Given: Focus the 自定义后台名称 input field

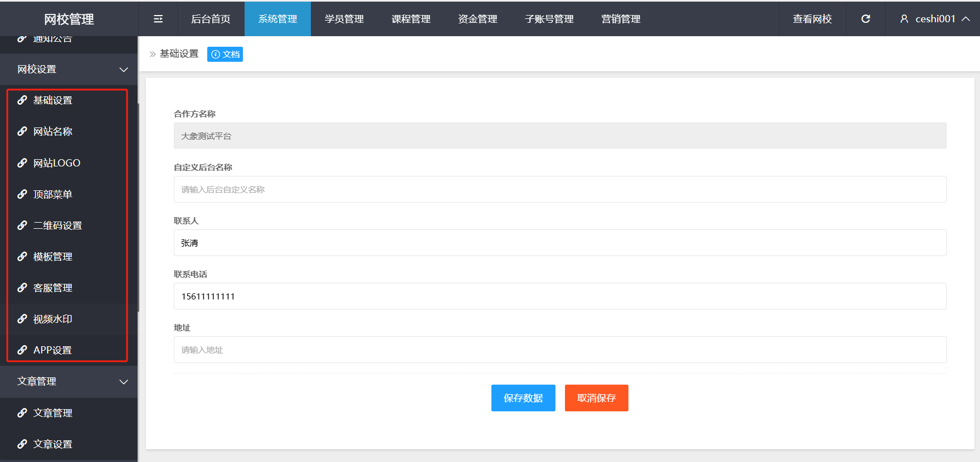Looking at the screenshot, I should 560,189.
